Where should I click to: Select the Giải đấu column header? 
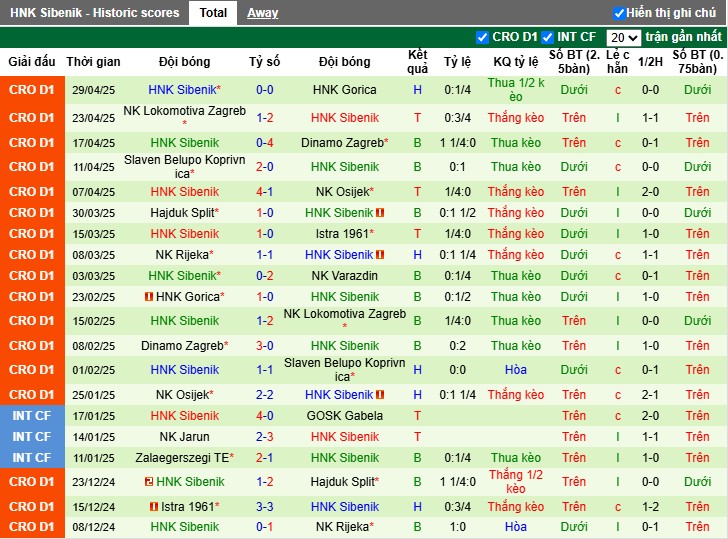pos(32,62)
